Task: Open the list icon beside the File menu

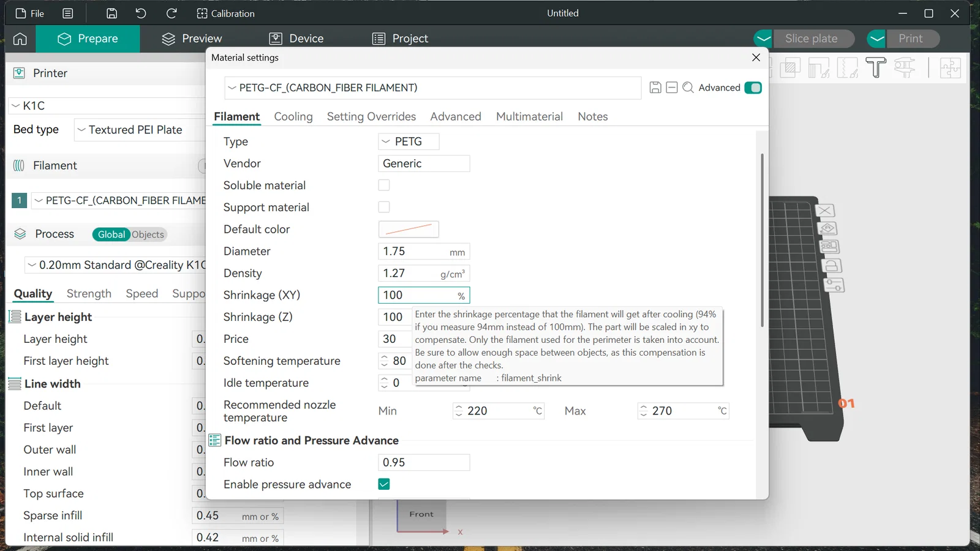Action: (68, 13)
